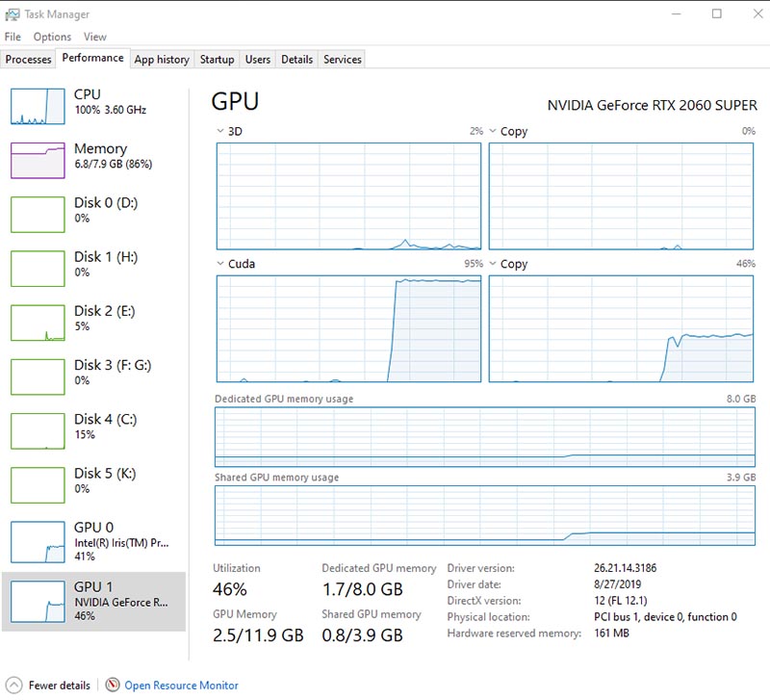Open the File menu
This screenshot has height=700, width=770.
(x=13, y=37)
